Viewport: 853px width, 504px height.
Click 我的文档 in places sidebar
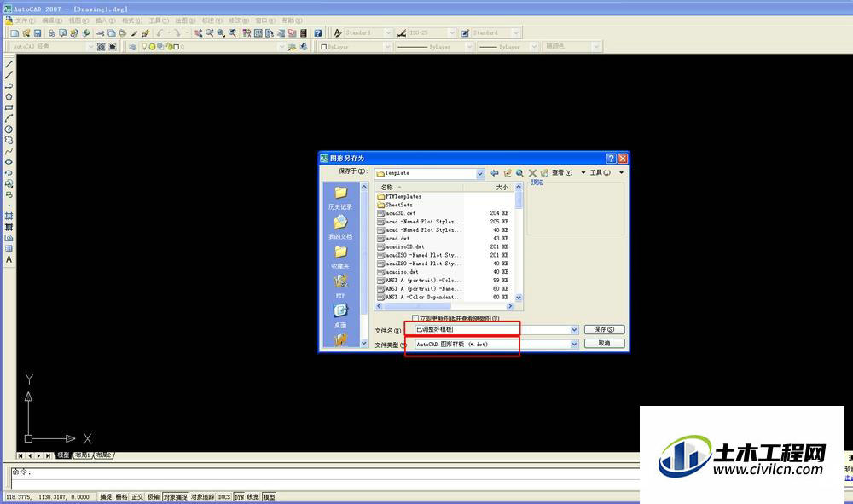point(340,228)
